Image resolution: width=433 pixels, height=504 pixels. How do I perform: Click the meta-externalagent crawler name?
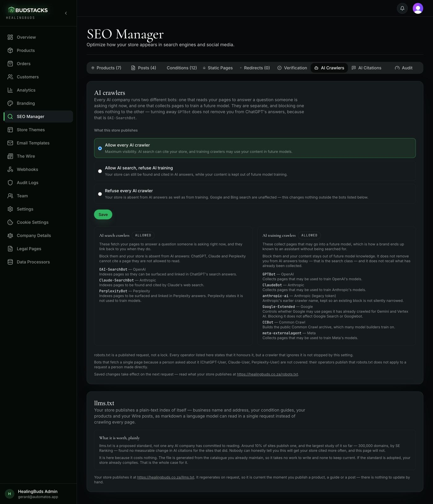click(282, 333)
